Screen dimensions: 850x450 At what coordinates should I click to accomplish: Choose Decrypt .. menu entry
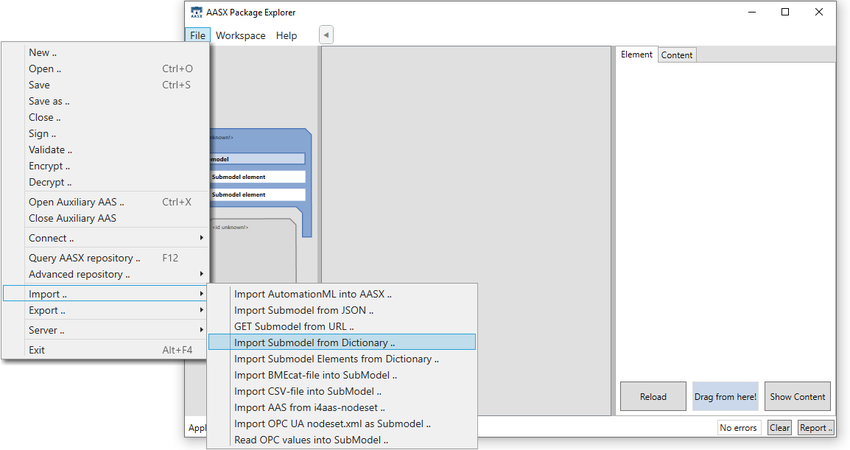[x=106, y=183]
